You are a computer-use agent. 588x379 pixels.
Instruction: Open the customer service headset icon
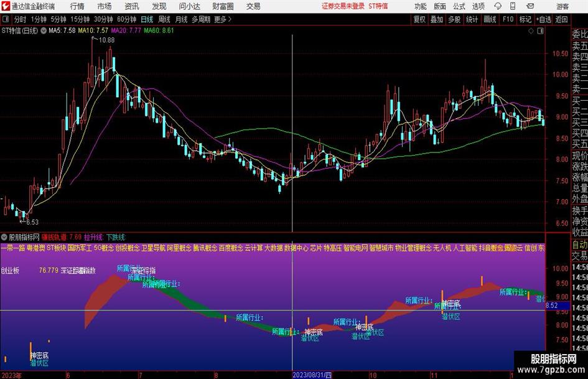tap(498, 6)
